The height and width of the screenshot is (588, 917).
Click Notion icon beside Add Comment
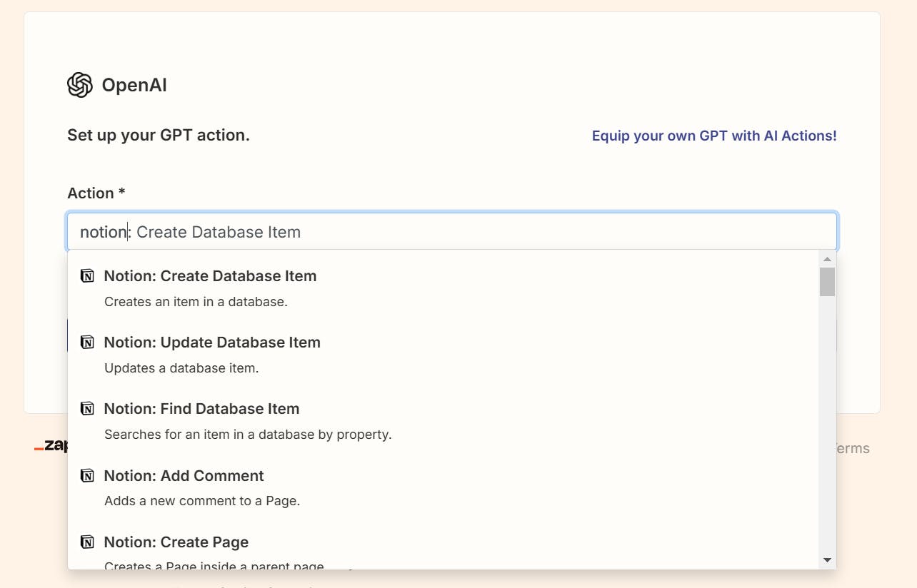click(x=87, y=476)
